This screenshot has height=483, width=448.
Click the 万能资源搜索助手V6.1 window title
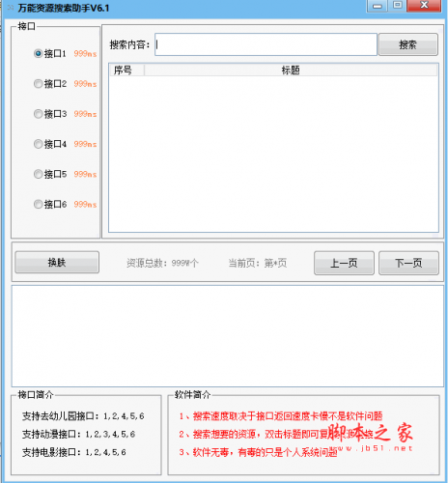point(64,8)
